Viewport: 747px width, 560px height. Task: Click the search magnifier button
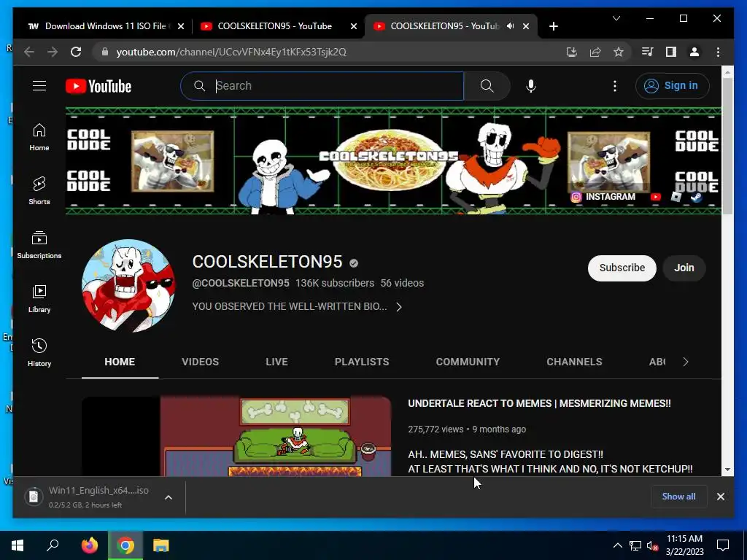[487, 86]
